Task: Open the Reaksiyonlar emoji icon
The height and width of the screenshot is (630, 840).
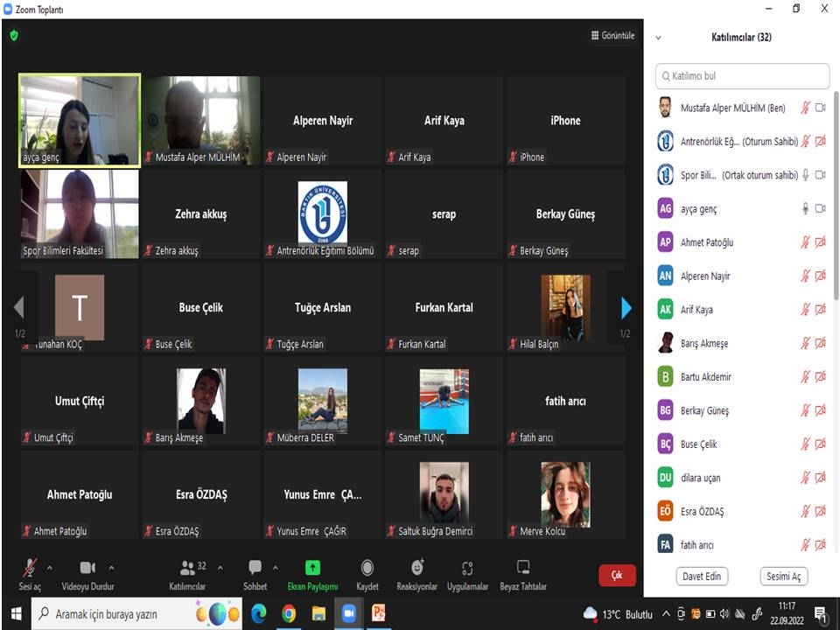Action: 416,568
